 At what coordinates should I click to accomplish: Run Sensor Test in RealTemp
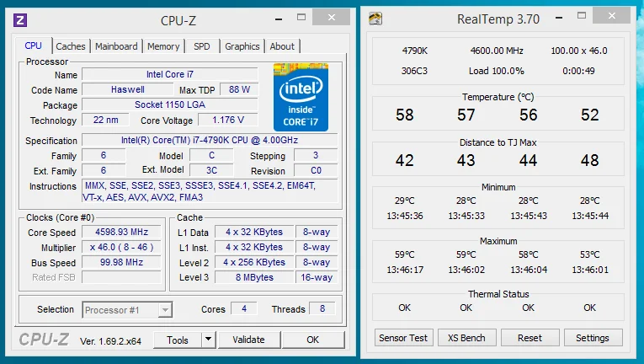[403, 338]
